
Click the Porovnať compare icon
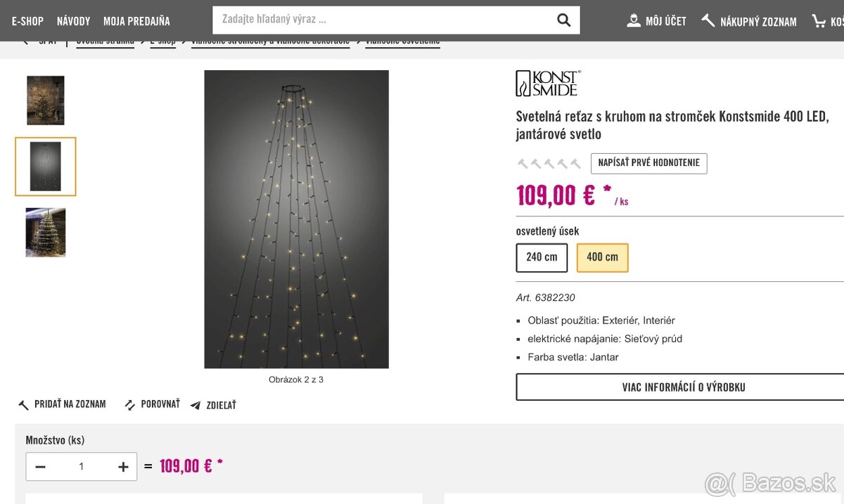(x=129, y=405)
